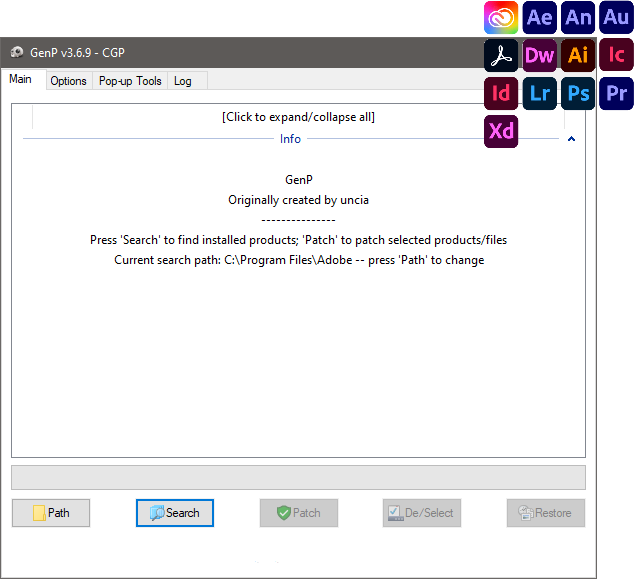
Task: Click the InDesign (Id) icon
Action: 501,94
